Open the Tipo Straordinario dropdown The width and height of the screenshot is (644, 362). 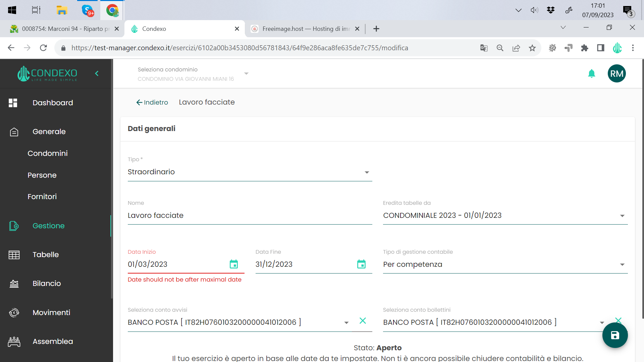[250, 172]
